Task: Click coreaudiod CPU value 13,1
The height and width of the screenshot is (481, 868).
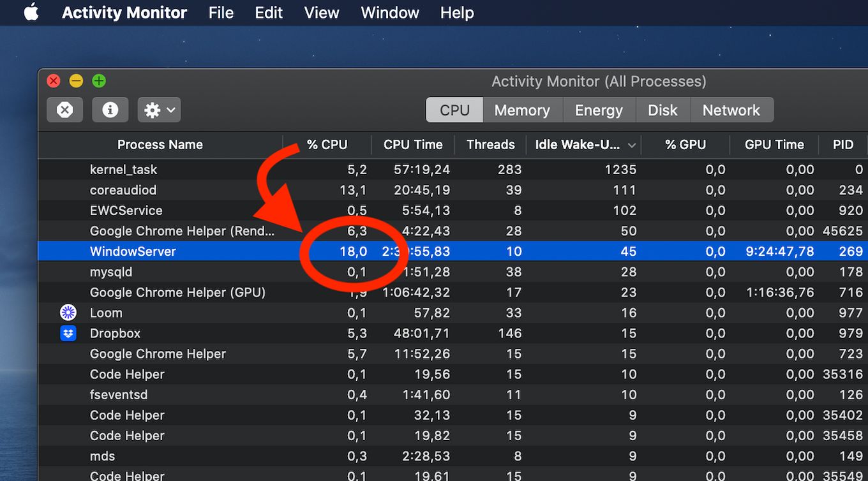Action: 354,190
